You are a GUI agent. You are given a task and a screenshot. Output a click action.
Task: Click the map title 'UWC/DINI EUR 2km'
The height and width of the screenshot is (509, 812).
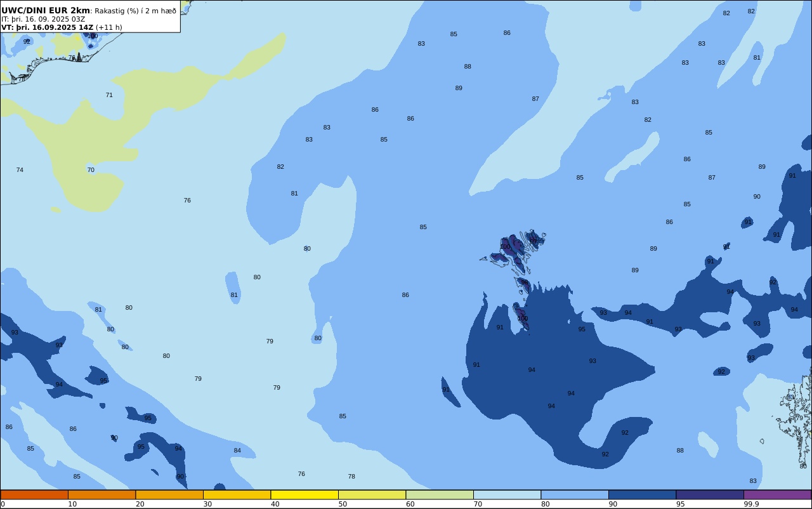pos(46,11)
